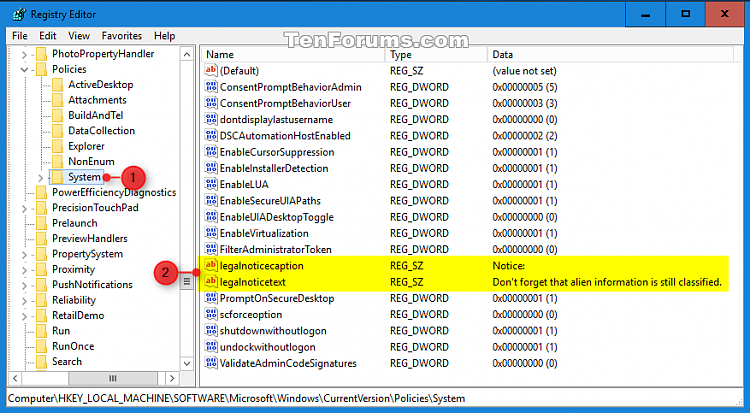This screenshot has width=750, height=413.
Task: Expand the PrecisionTouchPad key
Action: tap(24, 208)
